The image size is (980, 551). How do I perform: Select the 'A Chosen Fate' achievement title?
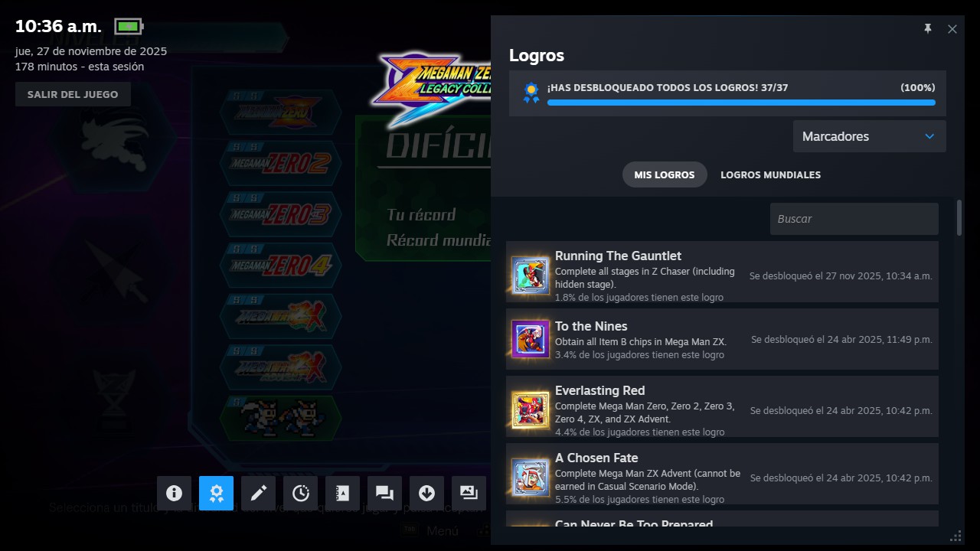click(596, 458)
